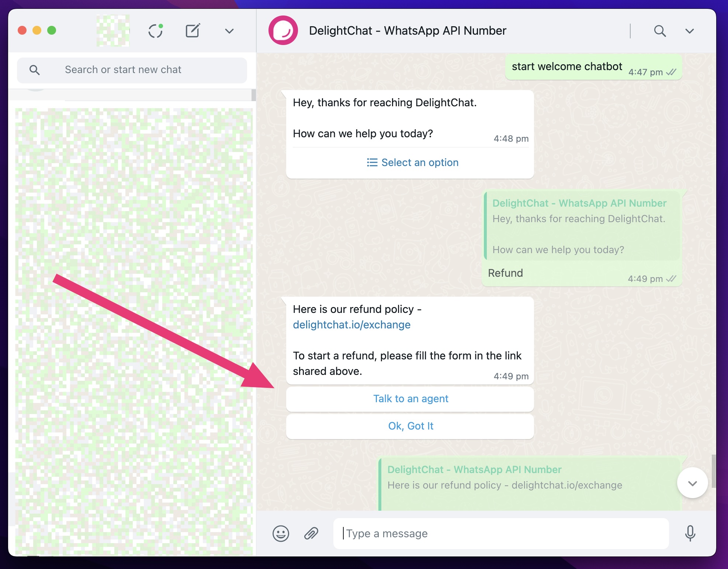This screenshot has width=728, height=569.
Task: Start a new chat with compose icon
Action: [x=193, y=31]
